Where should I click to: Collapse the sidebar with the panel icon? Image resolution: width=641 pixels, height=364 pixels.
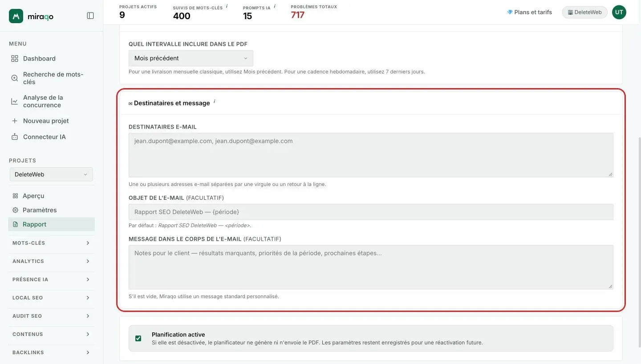pos(90,16)
